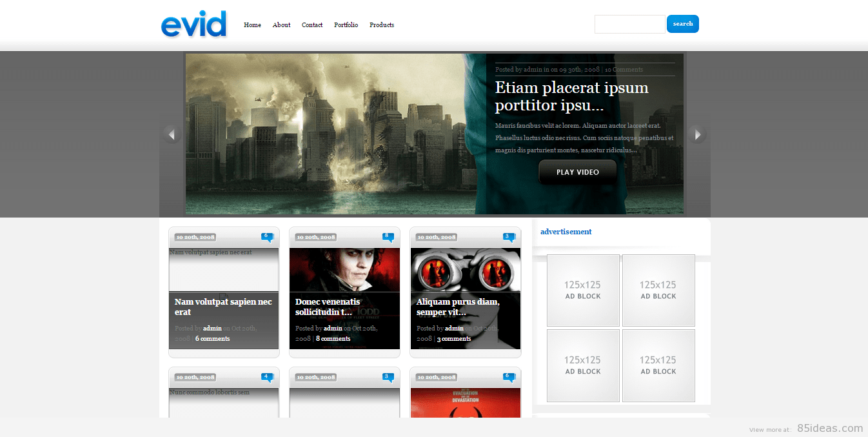Click the top-left 125x125 ad block
868x437 pixels.
tap(583, 290)
